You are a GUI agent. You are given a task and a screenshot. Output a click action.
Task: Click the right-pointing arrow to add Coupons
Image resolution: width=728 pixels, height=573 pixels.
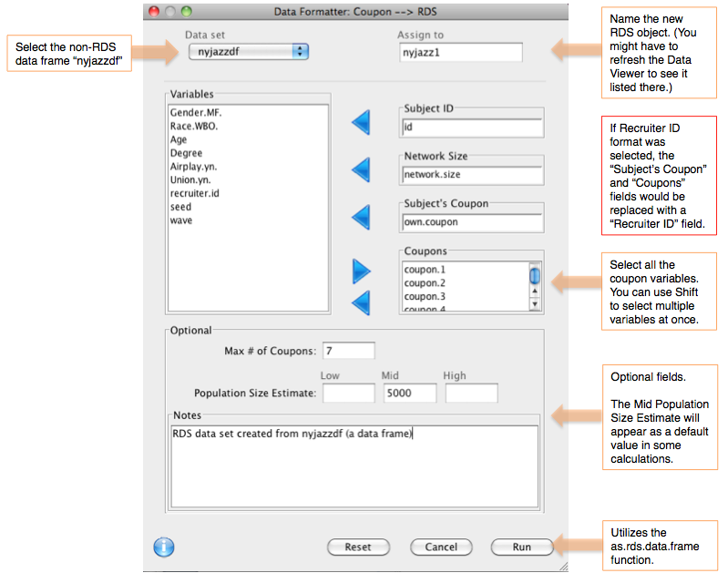[x=362, y=271]
